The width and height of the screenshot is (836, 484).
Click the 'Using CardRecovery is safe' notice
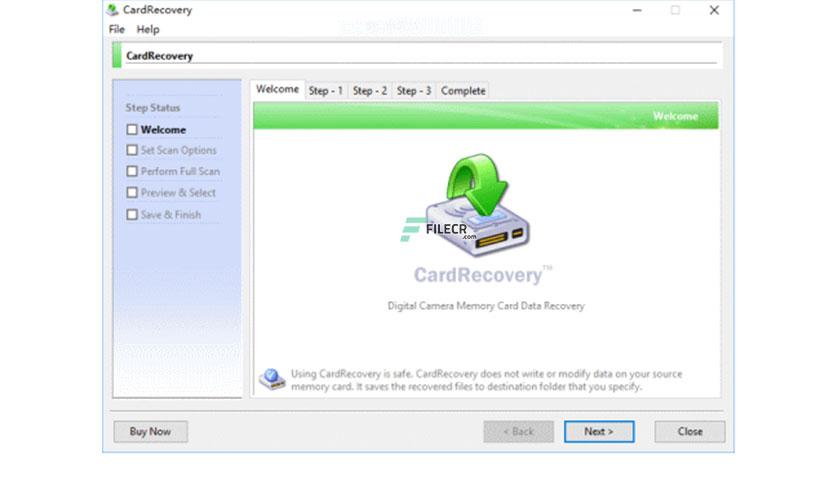point(486,380)
